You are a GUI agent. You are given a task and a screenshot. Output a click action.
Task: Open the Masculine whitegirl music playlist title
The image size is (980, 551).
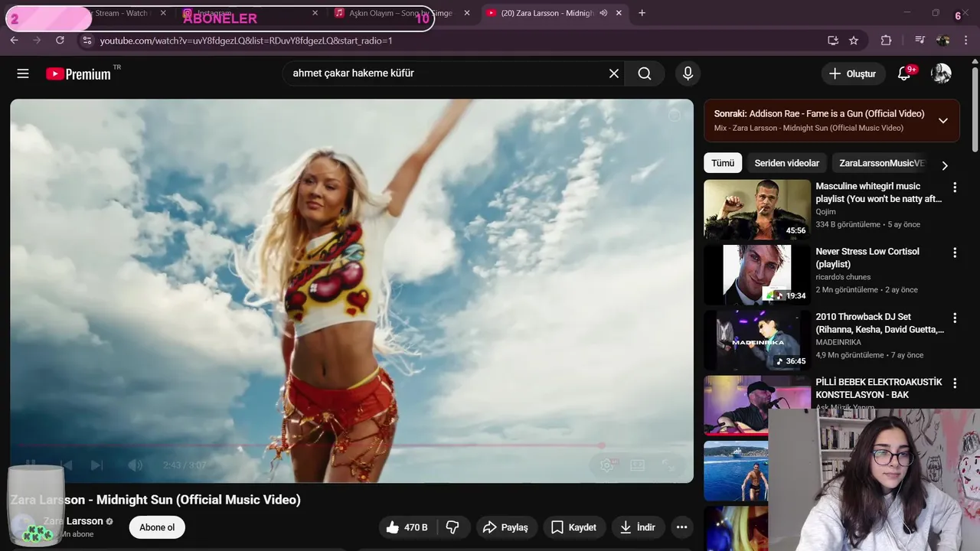(x=879, y=192)
